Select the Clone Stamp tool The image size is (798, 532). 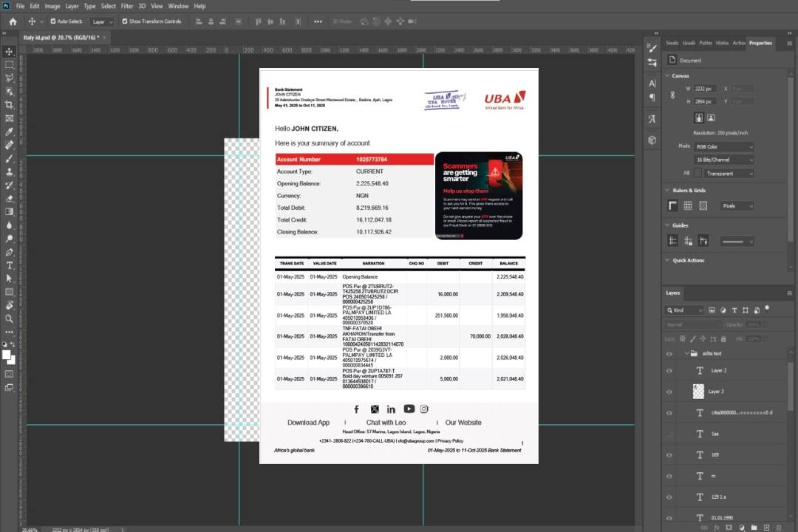coord(9,171)
